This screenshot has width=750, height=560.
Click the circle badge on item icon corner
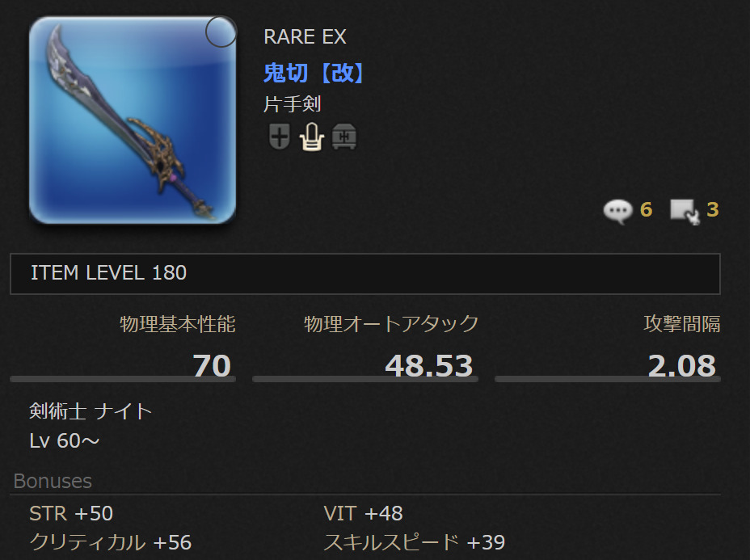pyautogui.click(x=221, y=32)
